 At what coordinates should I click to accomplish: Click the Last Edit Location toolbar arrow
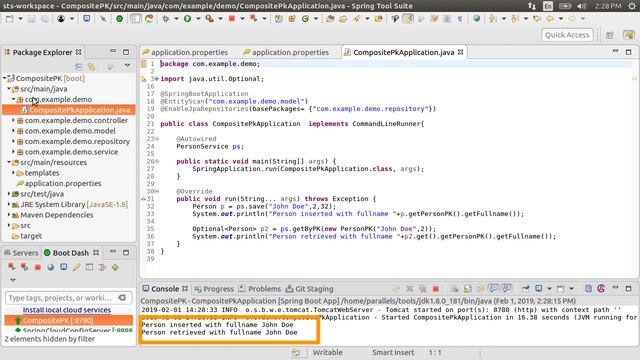click(x=537, y=19)
